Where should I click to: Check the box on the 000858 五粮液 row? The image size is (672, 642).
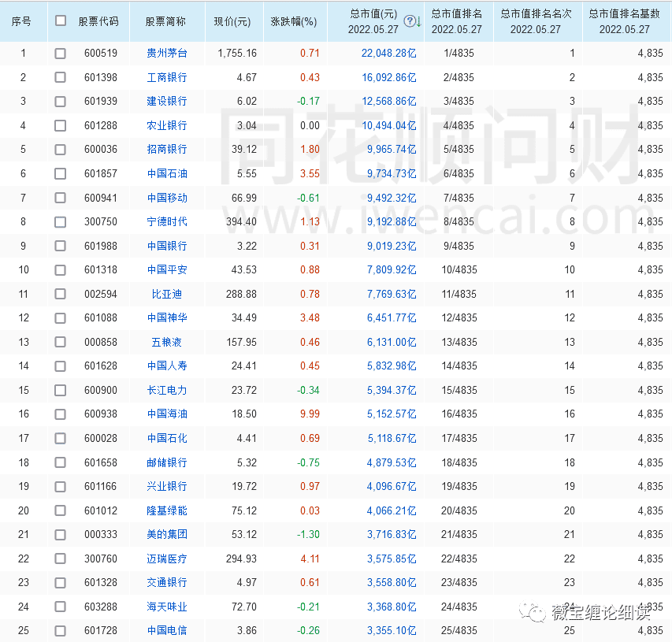[61, 342]
